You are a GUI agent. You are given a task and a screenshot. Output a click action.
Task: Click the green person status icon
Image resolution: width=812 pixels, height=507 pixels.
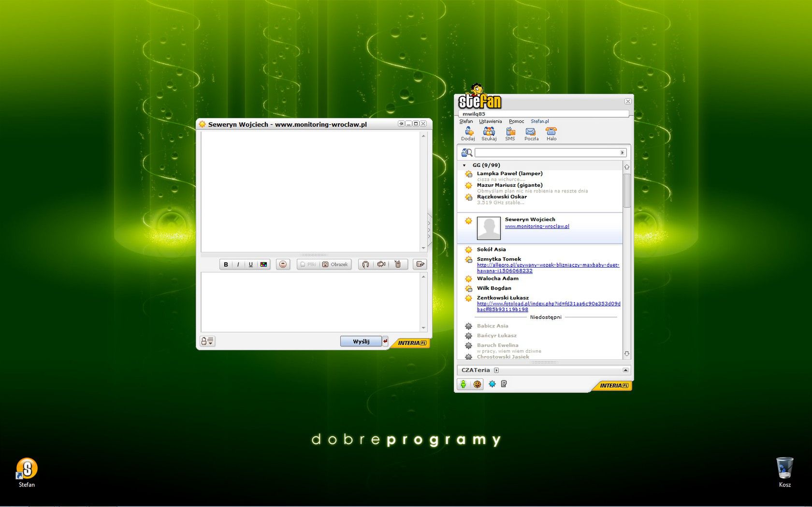[463, 384]
